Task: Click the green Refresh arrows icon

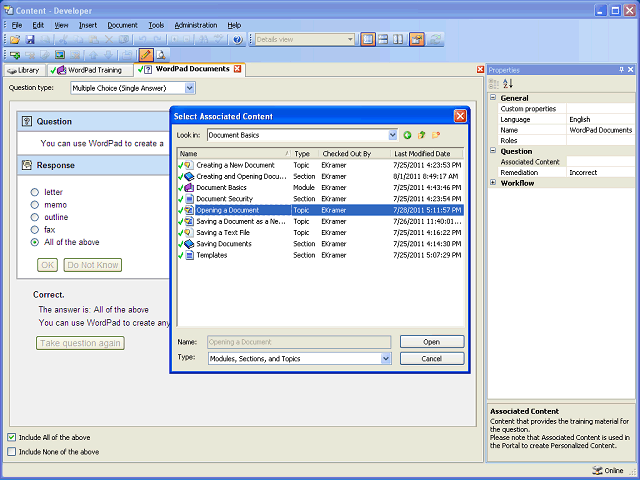Action: pyautogui.click(x=436, y=40)
